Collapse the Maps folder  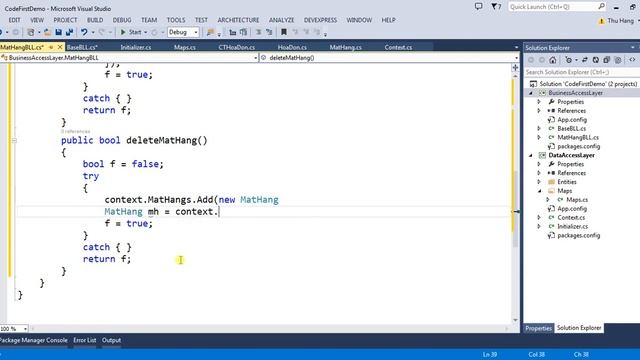[x=539, y=191]
